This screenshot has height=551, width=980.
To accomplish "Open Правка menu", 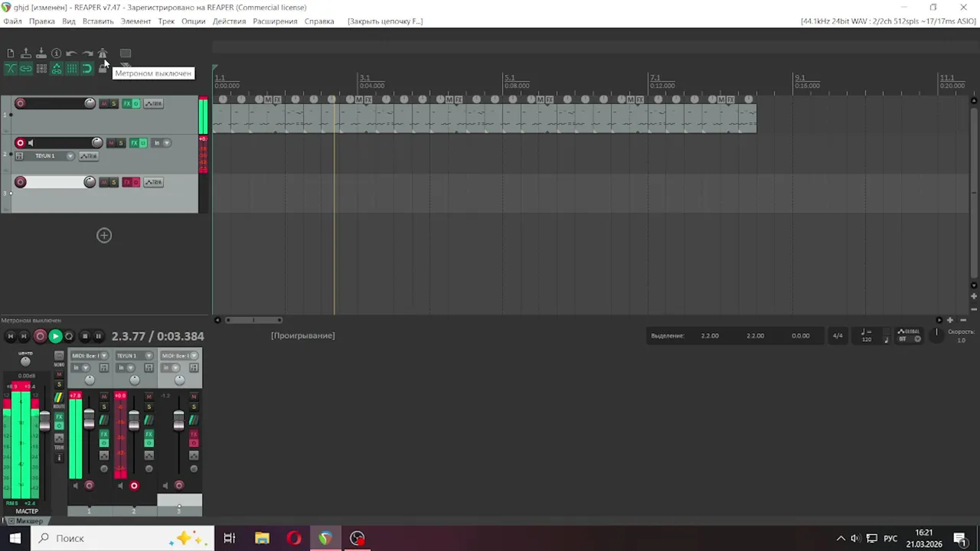I will 42,21.
